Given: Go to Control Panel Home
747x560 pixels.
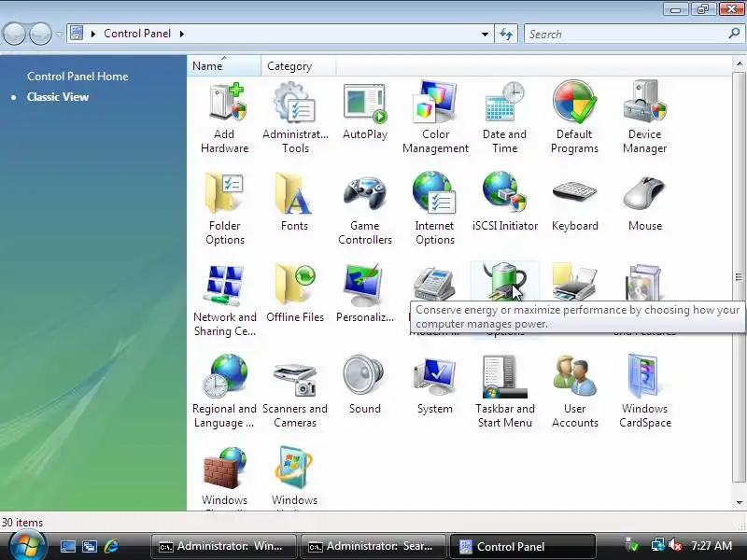Looking at the screenshot, I should pyautogui.click(x=78, y=77).
